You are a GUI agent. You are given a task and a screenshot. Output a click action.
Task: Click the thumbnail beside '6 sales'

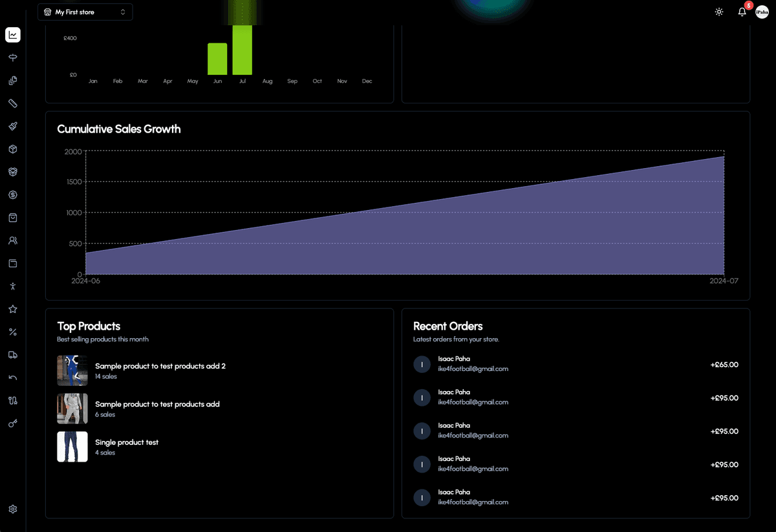[72, 409]
